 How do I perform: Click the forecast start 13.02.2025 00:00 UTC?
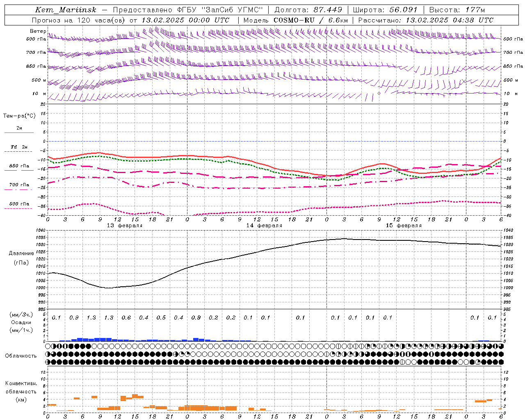click(185, 20)
